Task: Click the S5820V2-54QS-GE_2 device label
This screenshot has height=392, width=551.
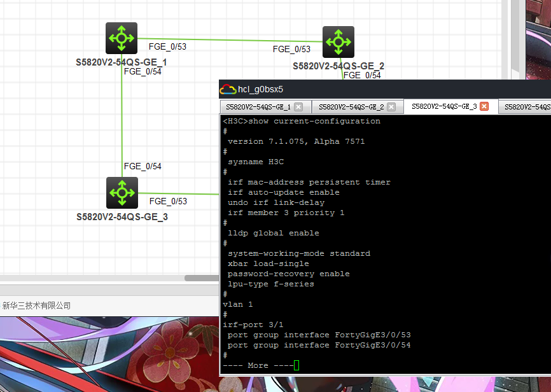Action: [x=338, y=66]
